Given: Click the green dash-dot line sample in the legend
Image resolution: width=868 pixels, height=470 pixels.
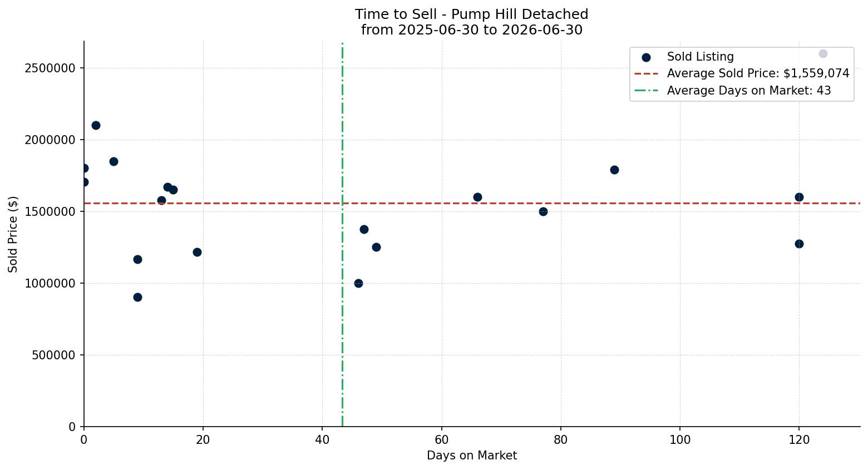Looking at the screenshot, I should [x=646, y=90].
